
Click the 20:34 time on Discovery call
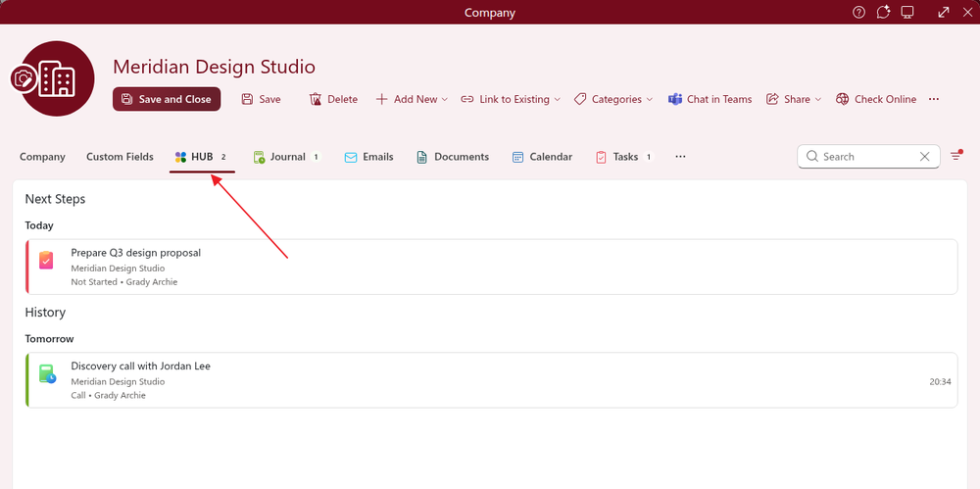[x=940, y=381]
